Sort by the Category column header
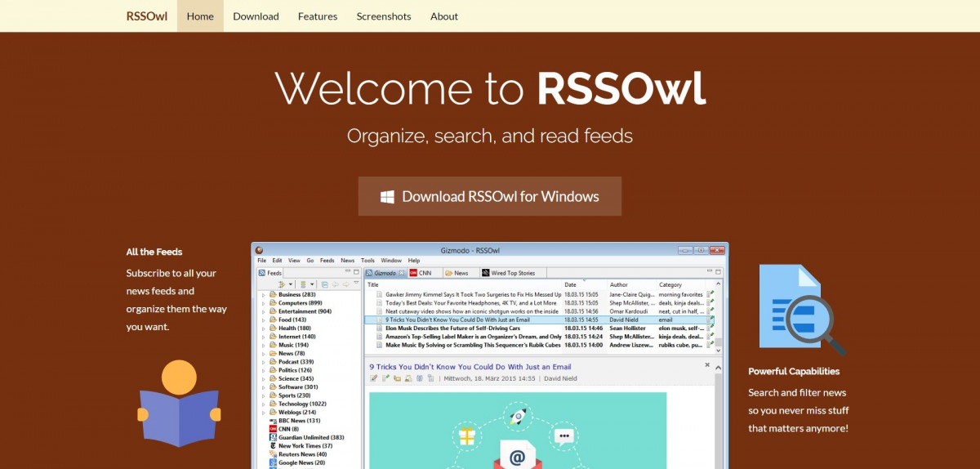This screenshot has width=980, height=469. point(670,284)
